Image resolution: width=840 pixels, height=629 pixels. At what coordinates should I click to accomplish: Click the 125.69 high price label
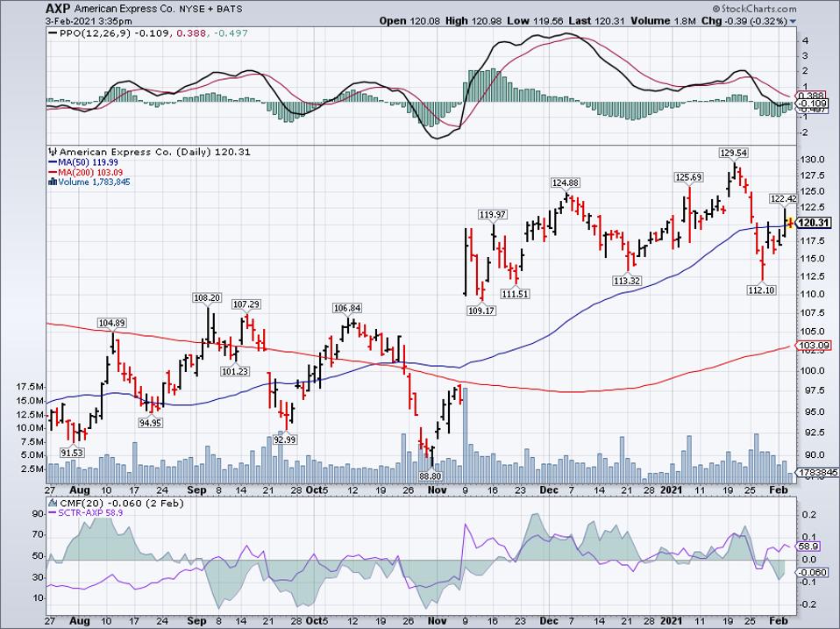(688, 177)
